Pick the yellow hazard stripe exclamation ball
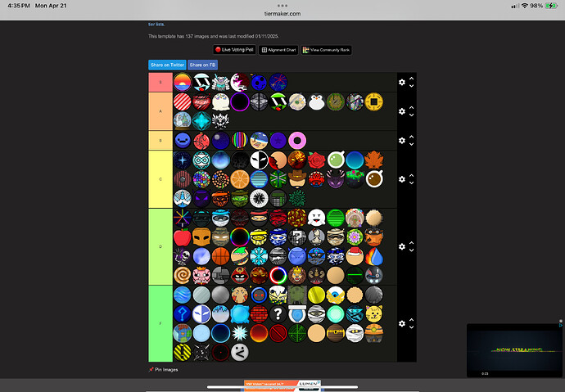Screen dimensions: 565x392 183,353
